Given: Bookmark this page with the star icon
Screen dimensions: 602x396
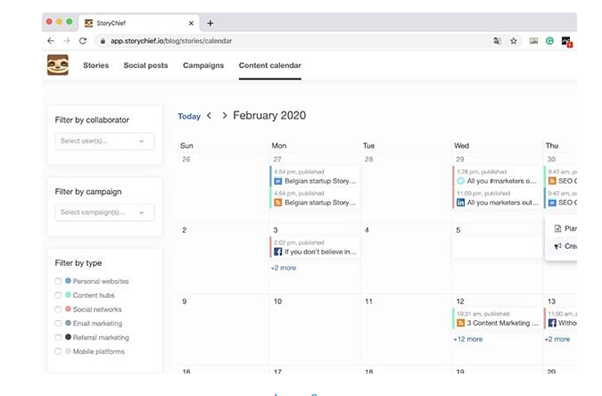Looking at the screenshot, I should [513, 41].
